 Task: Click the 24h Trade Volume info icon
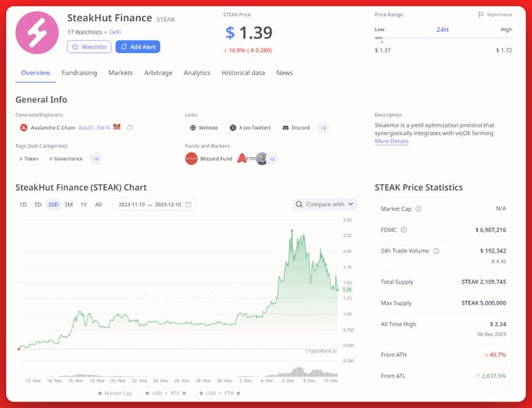(x=437, y=251)
